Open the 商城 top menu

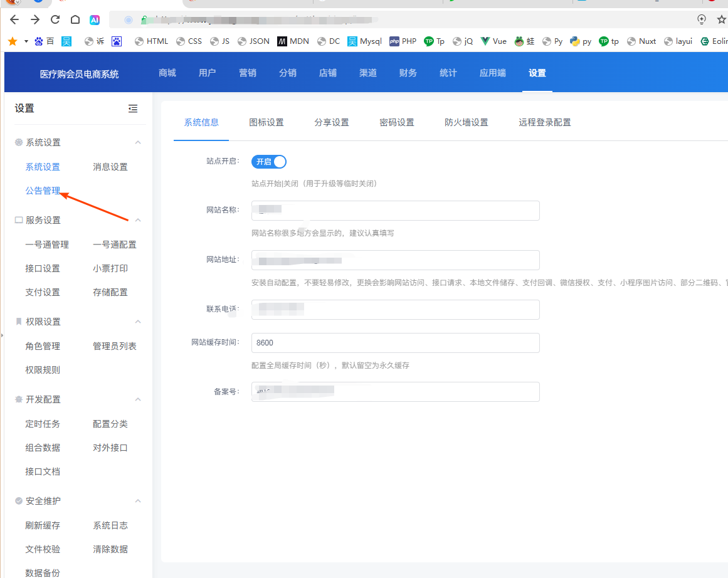click(x=167, y=73)
